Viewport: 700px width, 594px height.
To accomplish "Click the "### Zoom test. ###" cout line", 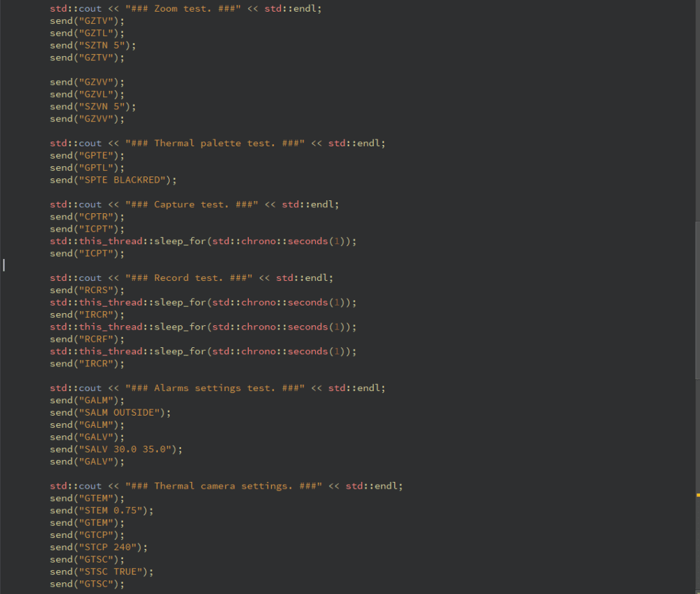I will coord(186,8).
